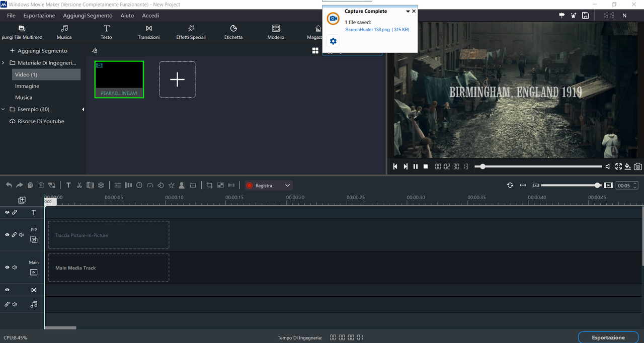Toggle visibility eye of the text track
The width and height of the screenshot is (644, 343).
coord(7,212)
